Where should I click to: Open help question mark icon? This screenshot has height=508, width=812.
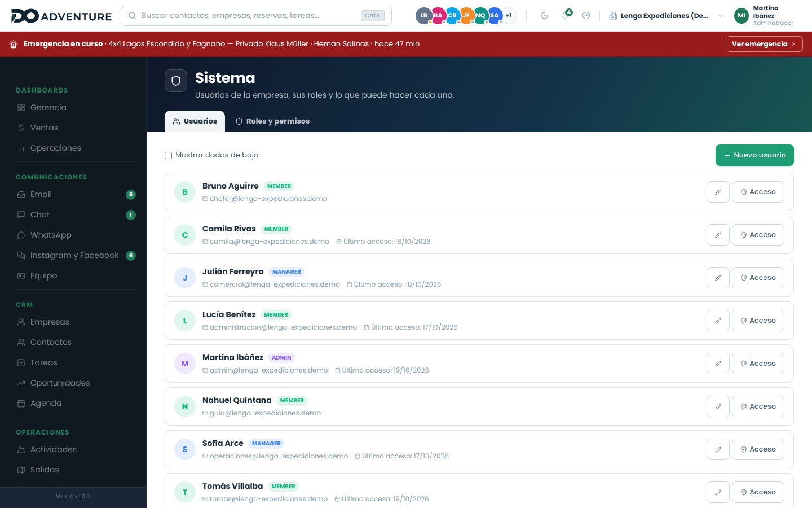pos(586,16)
